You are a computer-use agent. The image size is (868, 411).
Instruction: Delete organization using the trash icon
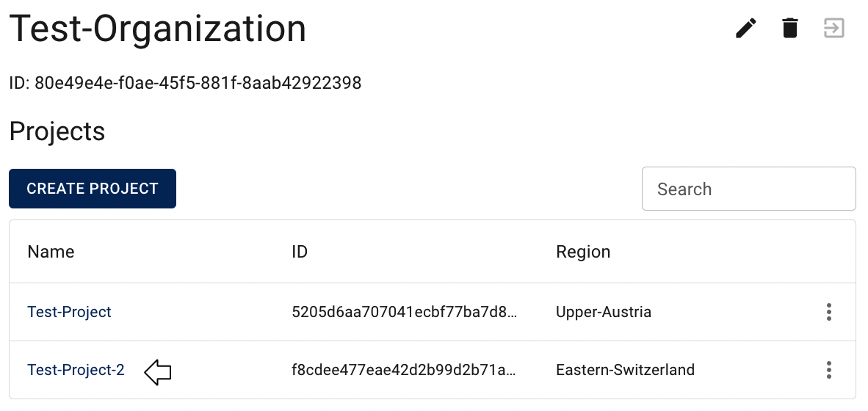(x=790, y=28)
